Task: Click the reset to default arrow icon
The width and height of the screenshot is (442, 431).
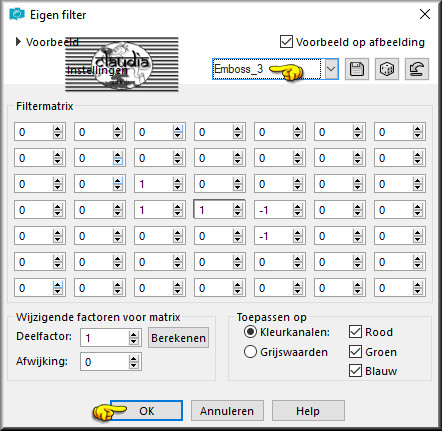Action: click(417, 69)
